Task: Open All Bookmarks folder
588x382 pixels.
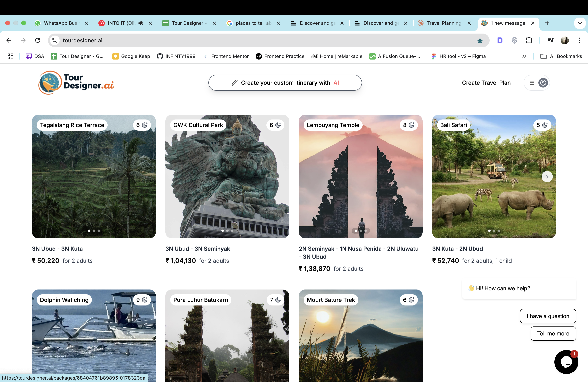Action: pyautogui.click(x=561, y=56)
